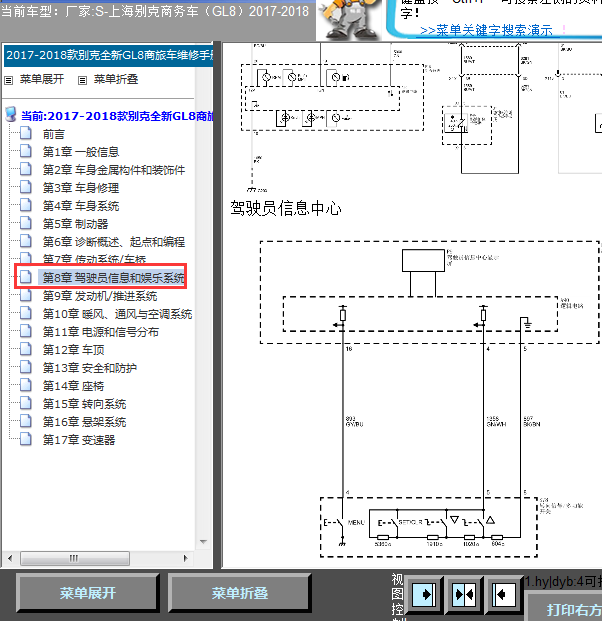The image size is (602, 624).
Task: Click the right-arrow view control icon
Action: [x=424, y=595]
